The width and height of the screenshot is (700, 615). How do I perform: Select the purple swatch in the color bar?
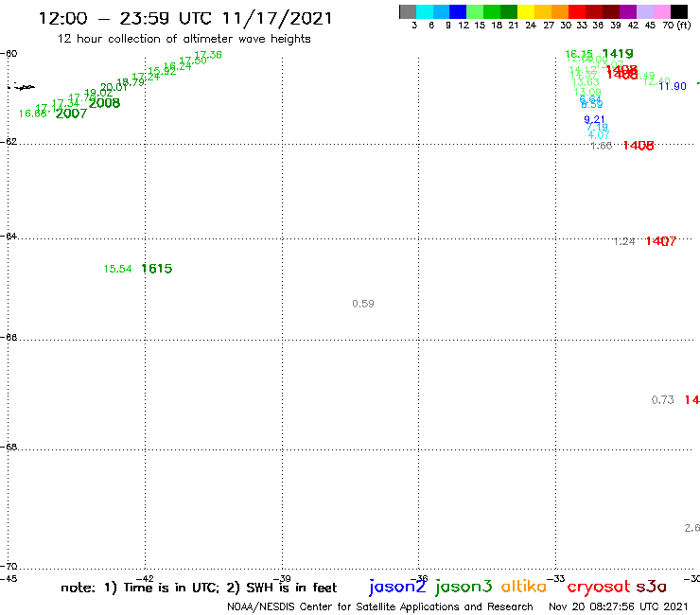(628, 11)
